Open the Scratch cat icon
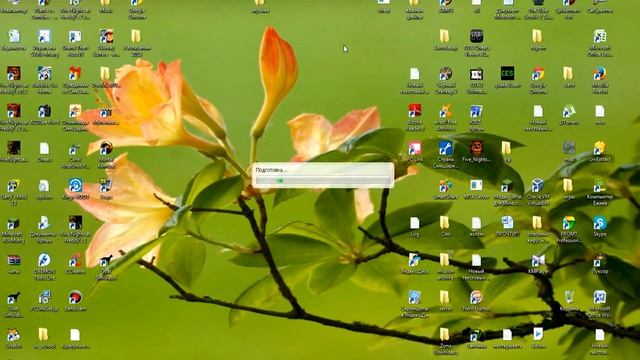 tap(13, 335)
